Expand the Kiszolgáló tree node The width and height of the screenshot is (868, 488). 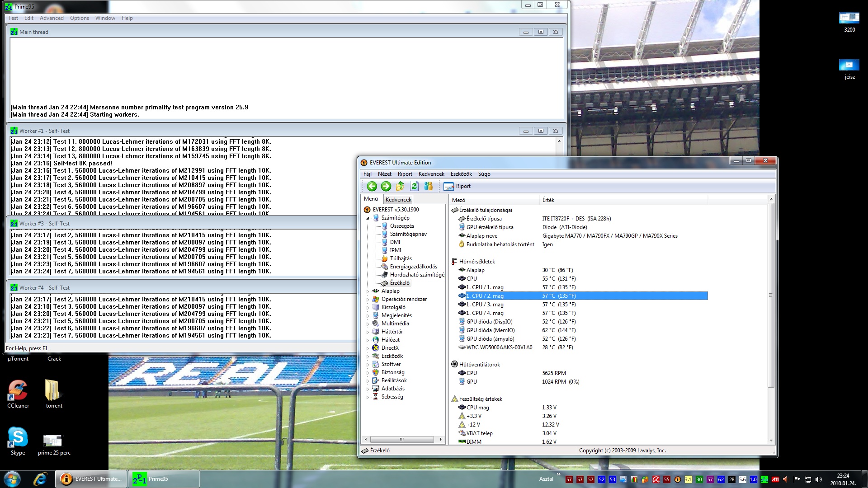(x=368, y=308)
